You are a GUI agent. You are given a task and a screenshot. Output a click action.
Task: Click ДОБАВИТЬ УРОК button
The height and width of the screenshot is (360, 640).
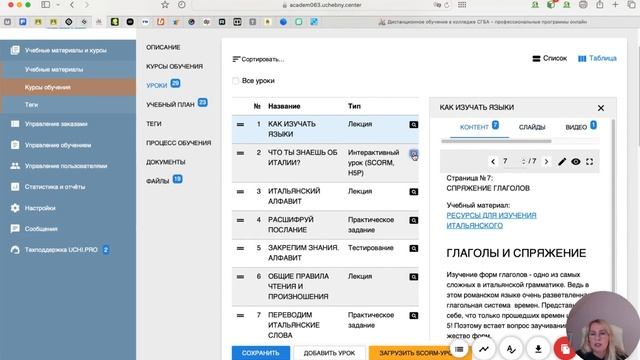pyautogui.click(x=329, y=353)
